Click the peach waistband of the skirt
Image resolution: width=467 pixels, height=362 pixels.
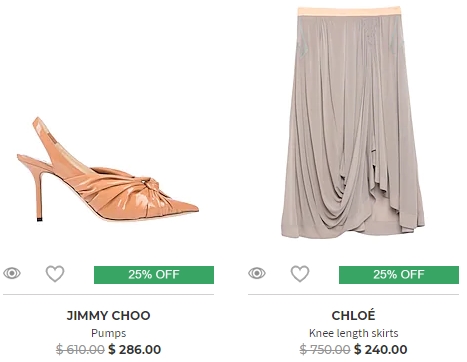(349, 11)
